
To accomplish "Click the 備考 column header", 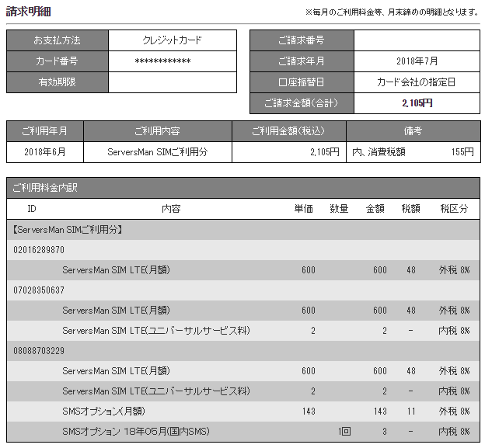I will pyautogui.click(x=413, y=131).
